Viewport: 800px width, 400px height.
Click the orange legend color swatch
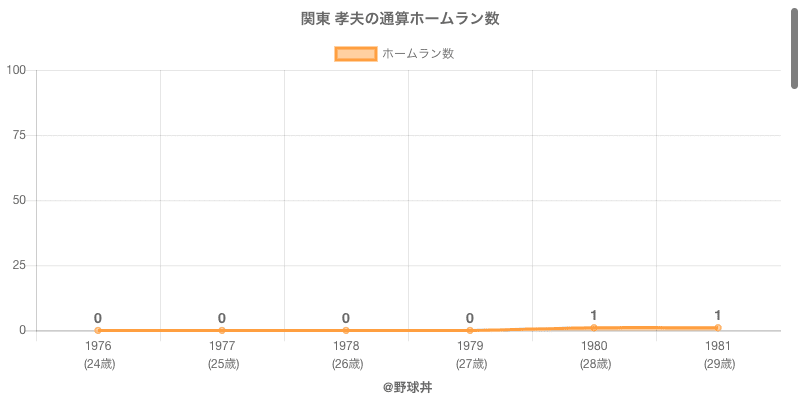click(x=355, y=54)
